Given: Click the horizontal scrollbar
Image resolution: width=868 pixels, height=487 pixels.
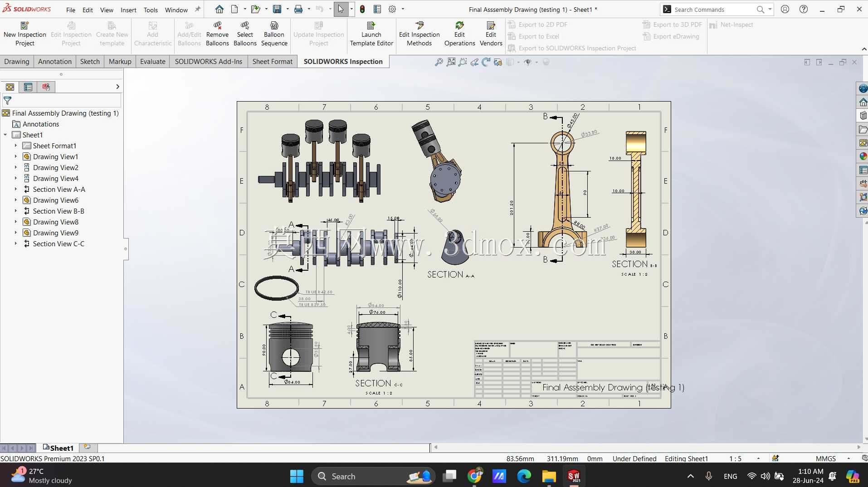Looking at the screenshot, I should coord(647,447).
